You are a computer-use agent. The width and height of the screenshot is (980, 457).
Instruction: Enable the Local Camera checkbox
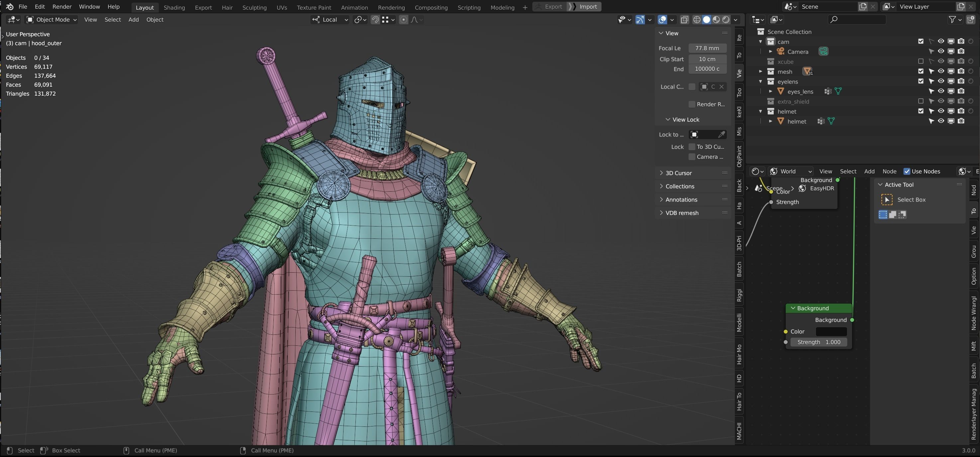click(692, 87)
